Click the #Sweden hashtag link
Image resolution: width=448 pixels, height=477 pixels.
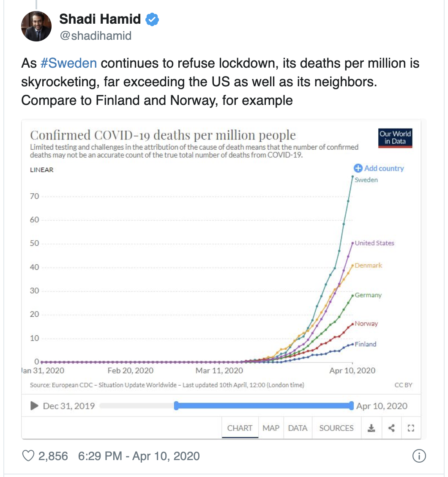tap(69, 63)
